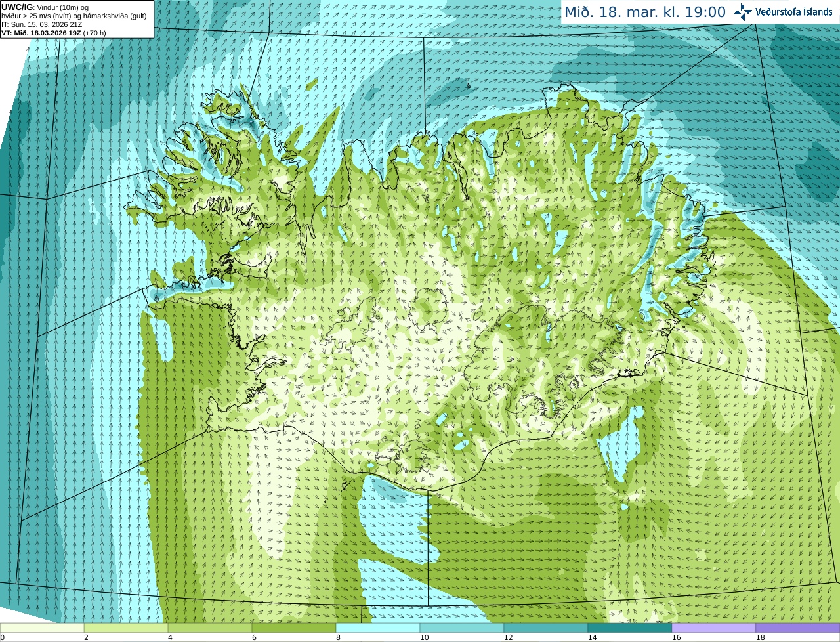This screenshot has width=840, height=642.
Task: Click the legend scale label "18"
Action: point(760,637)
